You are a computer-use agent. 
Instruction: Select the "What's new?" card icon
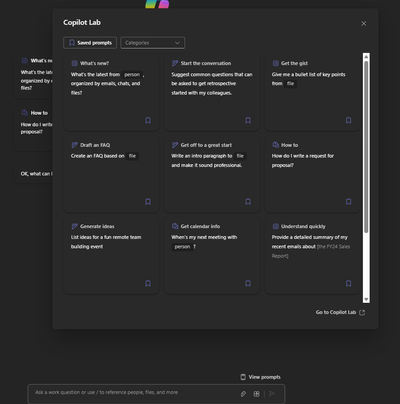75,63
